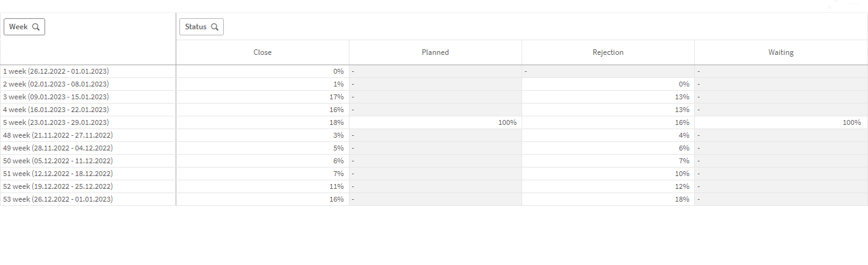The width and height of the screenshot is (868, 265).
Task: Select row 1 week (26.12.2022 - 01.01.2023)
Action: pyautogui.click(x=56, y=71)
